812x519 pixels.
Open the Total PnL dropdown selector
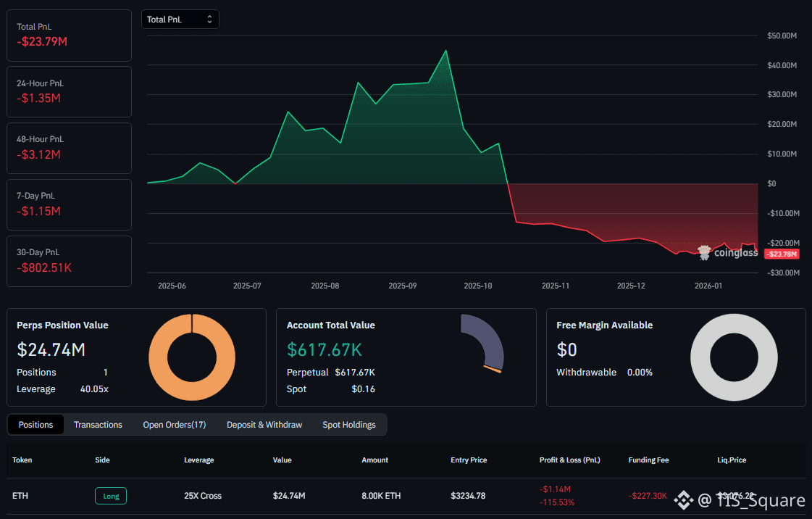180,20
